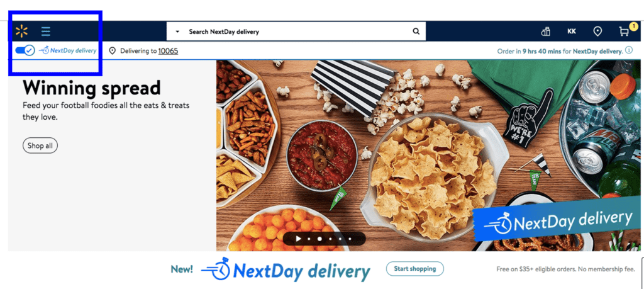Click the football snacks banner image

click(428, 156)
